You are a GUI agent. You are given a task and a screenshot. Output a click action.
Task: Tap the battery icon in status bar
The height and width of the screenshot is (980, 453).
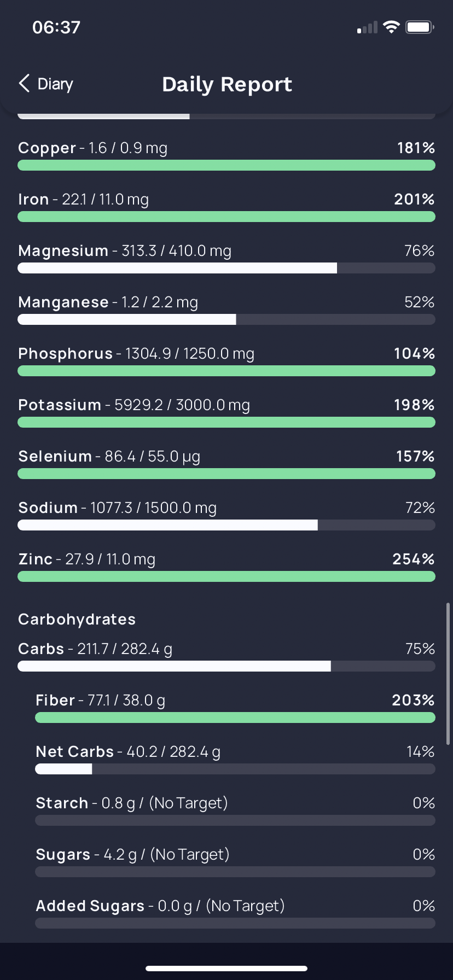tap(420, 27)
